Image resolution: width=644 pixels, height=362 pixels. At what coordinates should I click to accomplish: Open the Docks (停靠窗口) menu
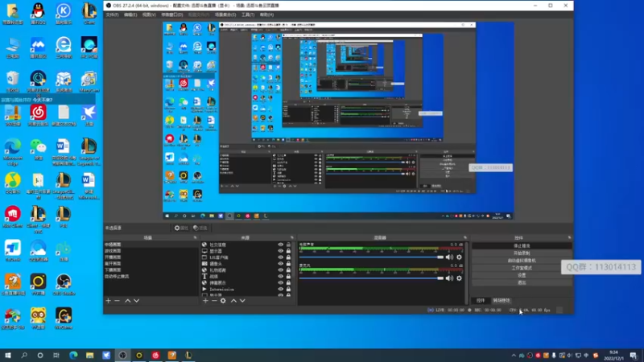pos(171,14)
